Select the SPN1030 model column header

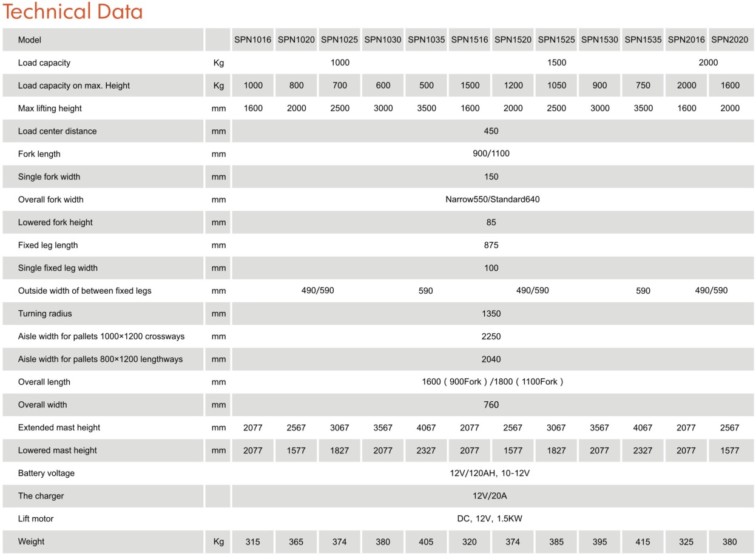[383, 40]
